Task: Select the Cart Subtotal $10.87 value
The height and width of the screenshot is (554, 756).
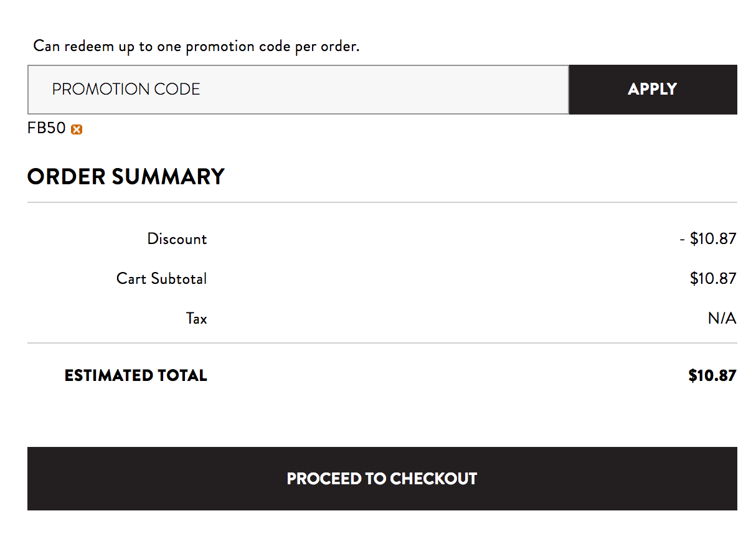Action: pyautogui.click(x=713, y=279)
